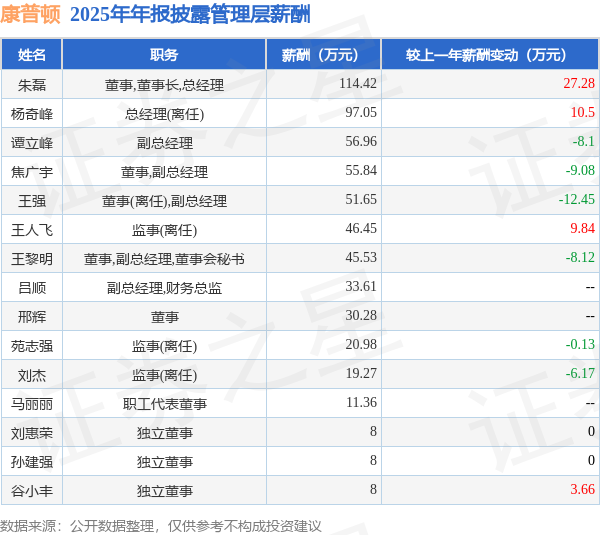Click the 姓名 column header

point(31,55)
